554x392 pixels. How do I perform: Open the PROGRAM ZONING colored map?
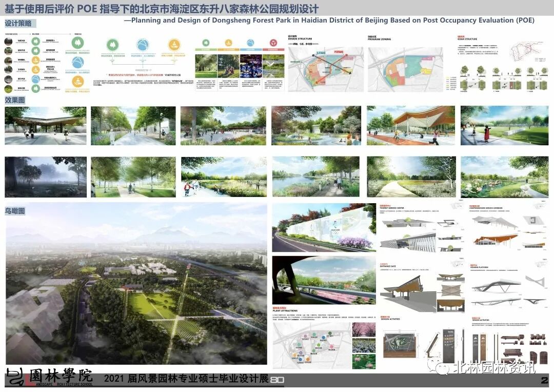pos(406,70)
